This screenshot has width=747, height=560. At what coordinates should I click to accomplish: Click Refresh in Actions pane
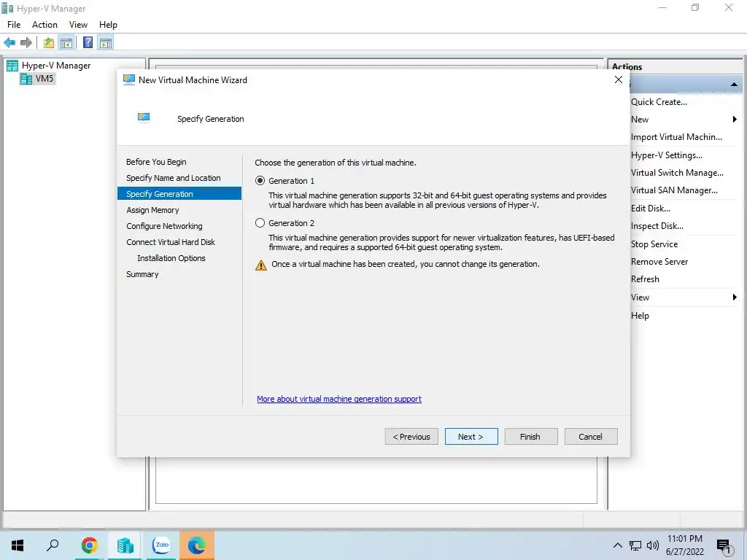[x=645, y=279]
